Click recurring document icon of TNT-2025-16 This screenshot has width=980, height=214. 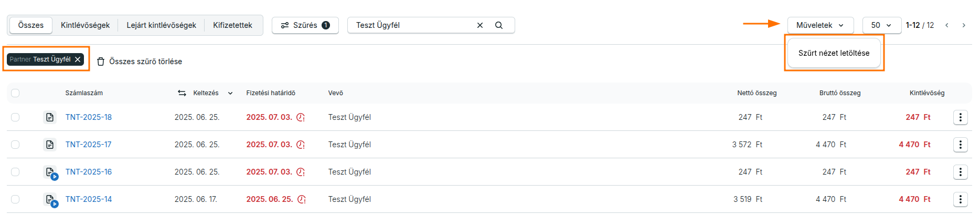pos(50,172)
